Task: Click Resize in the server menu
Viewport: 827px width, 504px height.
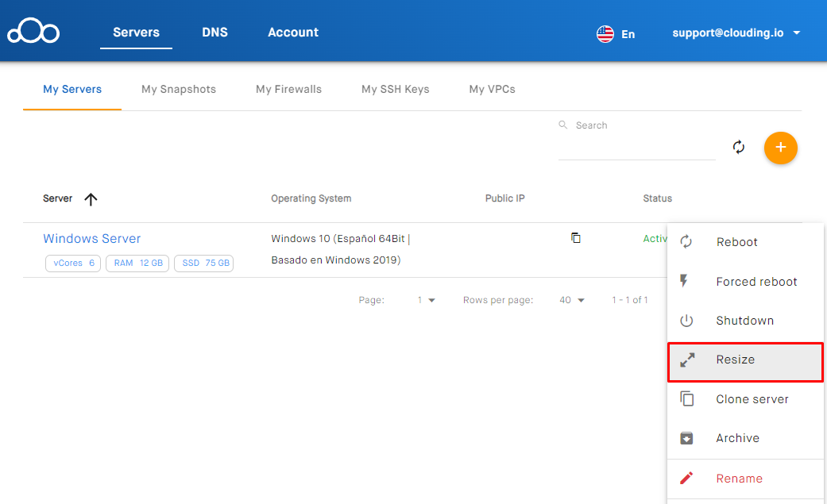Action: [735, 360]
